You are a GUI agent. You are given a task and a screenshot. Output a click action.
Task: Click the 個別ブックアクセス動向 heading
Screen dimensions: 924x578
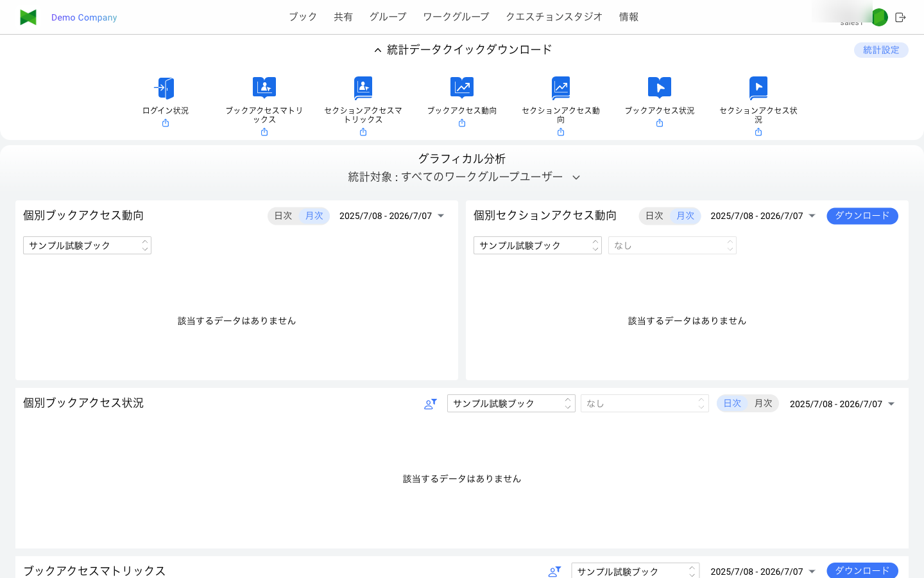pos(83,215)
